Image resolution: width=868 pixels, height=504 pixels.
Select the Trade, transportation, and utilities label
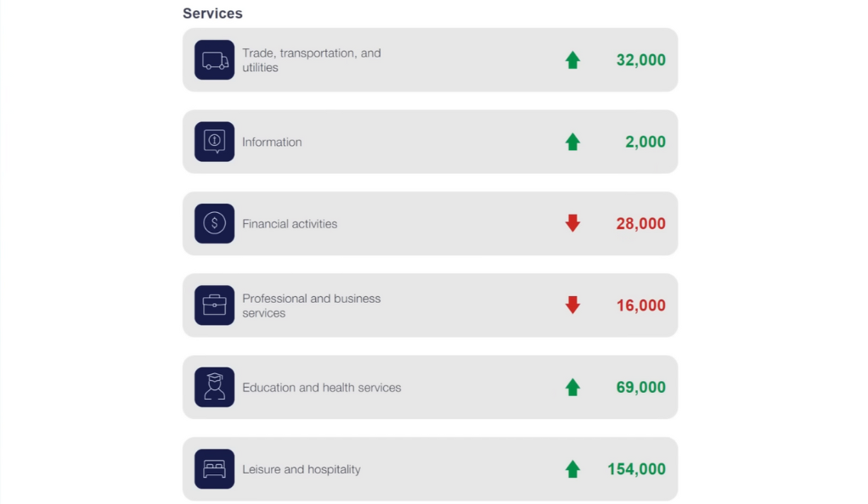coord(312,60)
